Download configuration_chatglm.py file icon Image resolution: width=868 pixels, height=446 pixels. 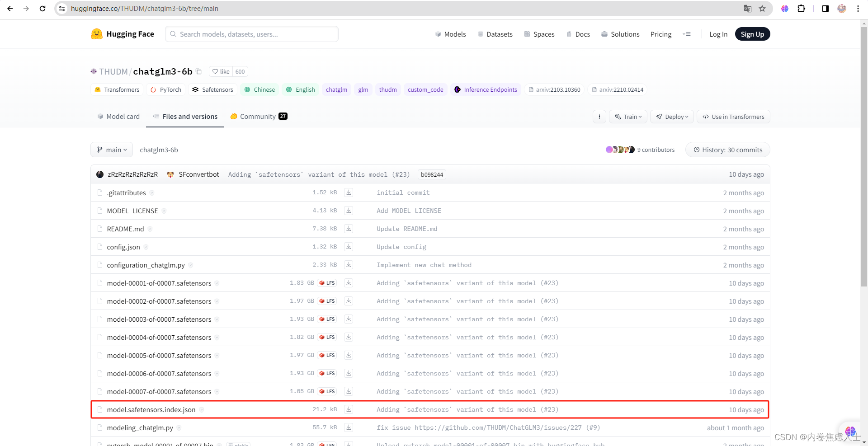(x=349, y=265)
